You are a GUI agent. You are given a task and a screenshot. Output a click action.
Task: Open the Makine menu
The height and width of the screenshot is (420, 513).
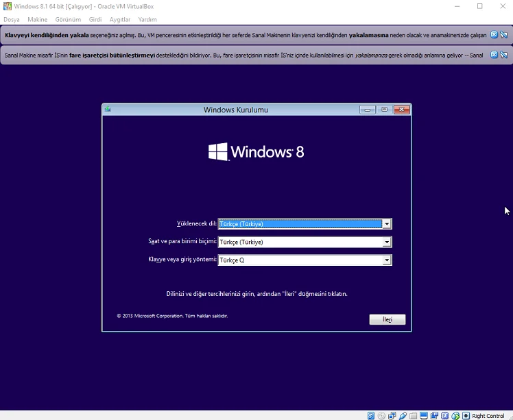[x=38, y=20]
